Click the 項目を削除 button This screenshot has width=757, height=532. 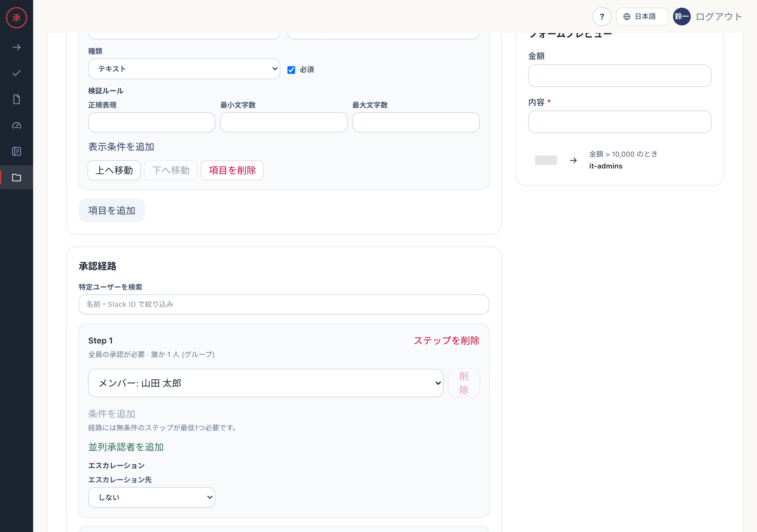(232, 170)
